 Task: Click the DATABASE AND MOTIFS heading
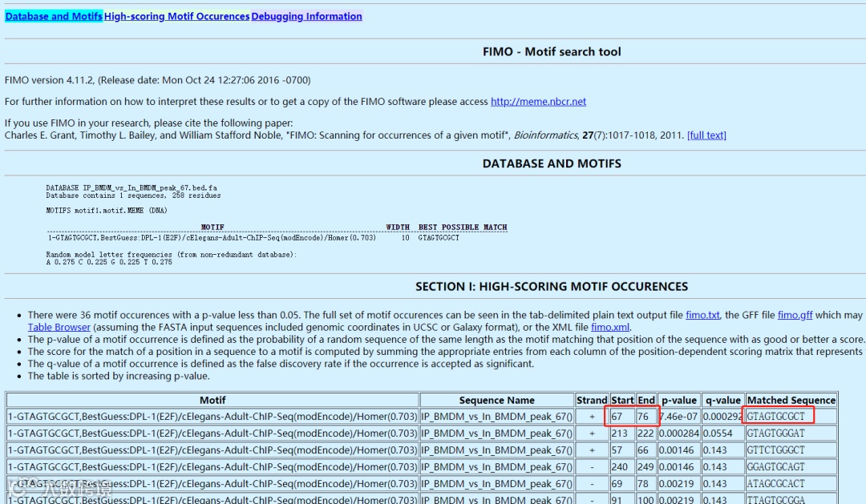(552, 164)
